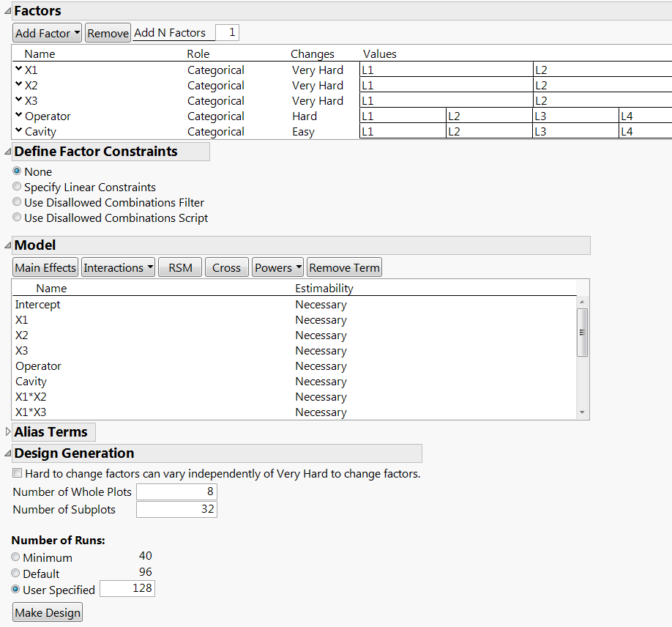
Task: Click the Make Design button
Action: (47, 612)
